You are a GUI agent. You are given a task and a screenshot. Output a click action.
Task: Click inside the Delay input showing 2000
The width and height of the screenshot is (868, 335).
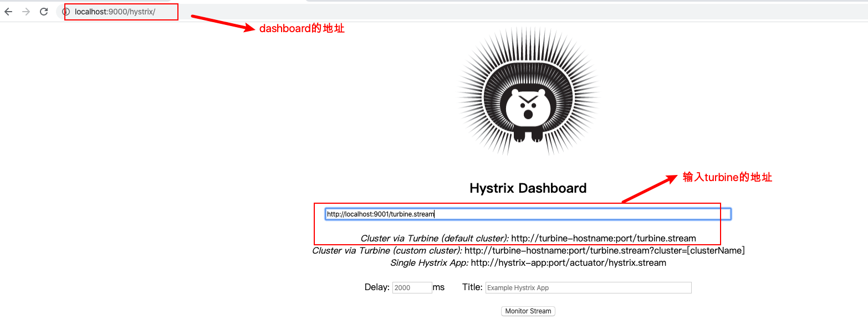[x=412, y=287]
